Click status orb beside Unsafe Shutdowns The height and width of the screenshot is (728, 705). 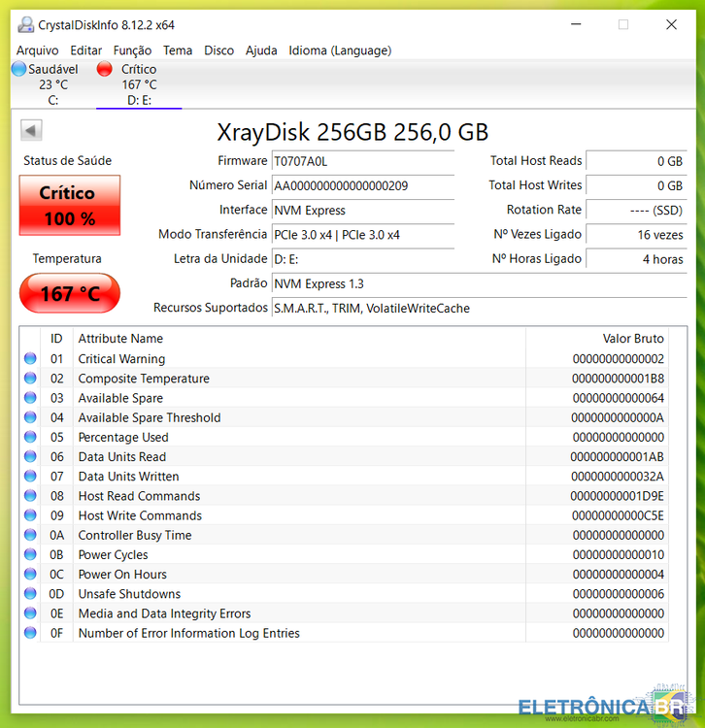point(31,594)
